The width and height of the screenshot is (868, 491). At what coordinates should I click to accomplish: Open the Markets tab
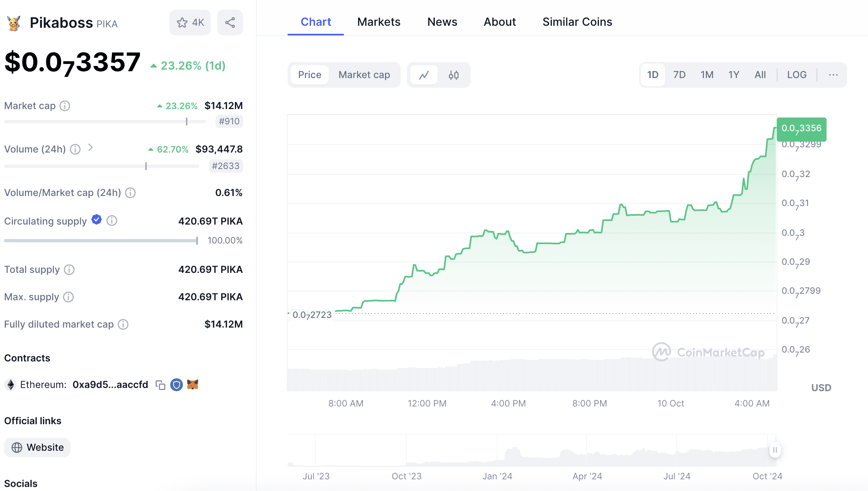pyautogui.click(x=378, y=22)
